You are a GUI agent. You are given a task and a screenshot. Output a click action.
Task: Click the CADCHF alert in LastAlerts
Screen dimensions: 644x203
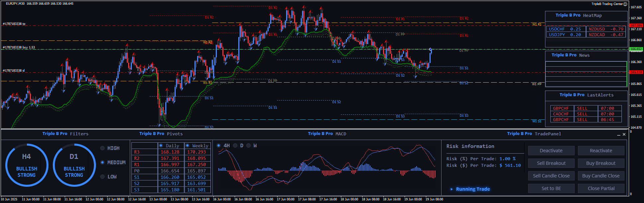click(x=561, y=114)
